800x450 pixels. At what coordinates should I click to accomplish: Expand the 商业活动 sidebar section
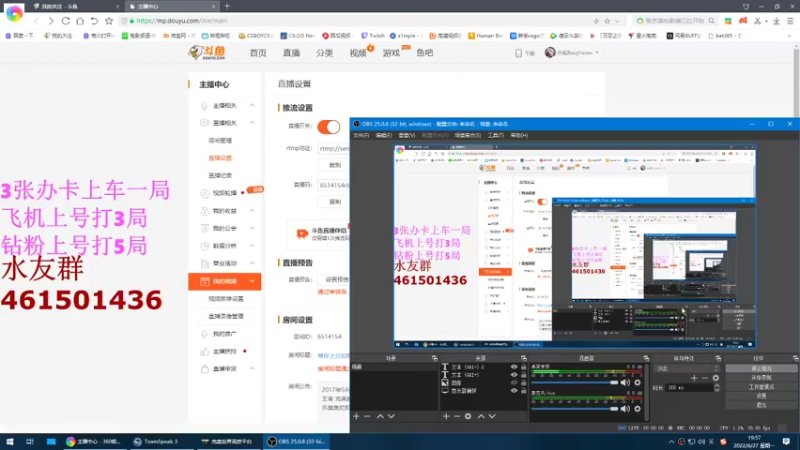[x=252, y=263]
